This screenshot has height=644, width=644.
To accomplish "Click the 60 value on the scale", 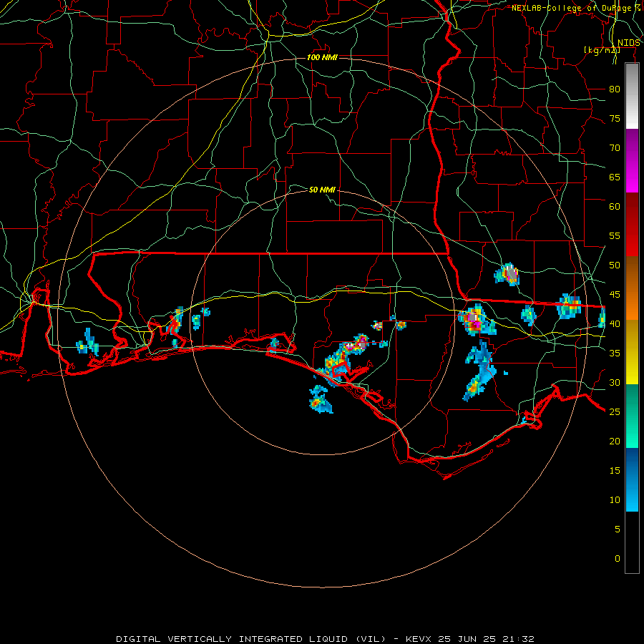I will [x=615, y=207].
